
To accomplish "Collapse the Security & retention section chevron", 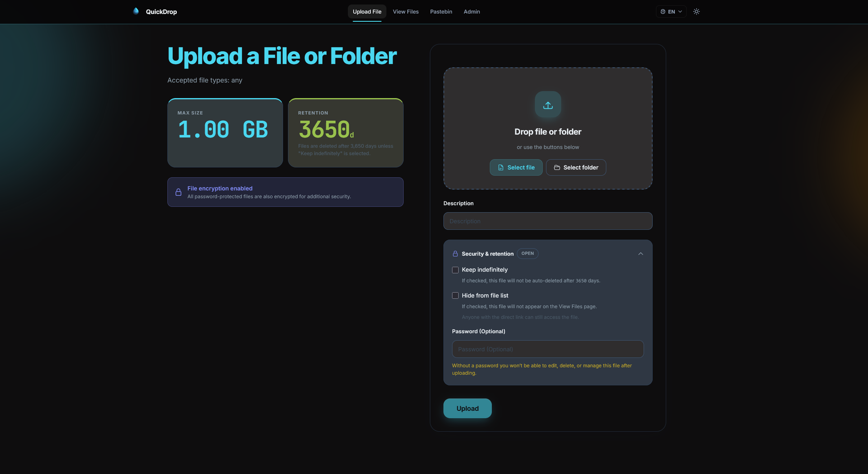I will 641,254.
